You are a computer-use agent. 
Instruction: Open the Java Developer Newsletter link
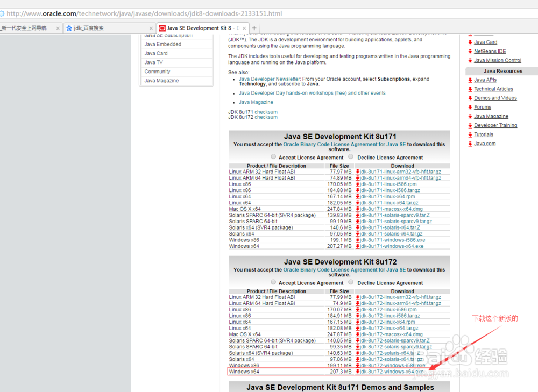pos(270,79)
